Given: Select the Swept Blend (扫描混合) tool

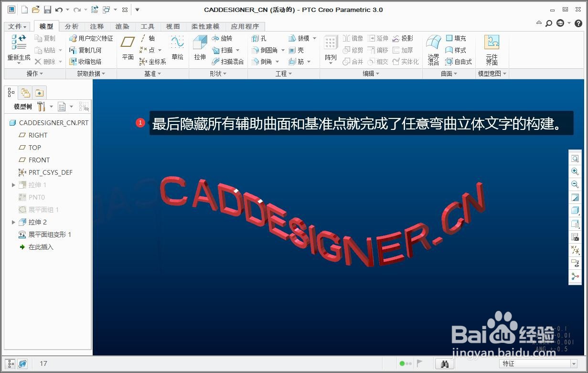Looking at the screenshot, I should click(227, 62).
